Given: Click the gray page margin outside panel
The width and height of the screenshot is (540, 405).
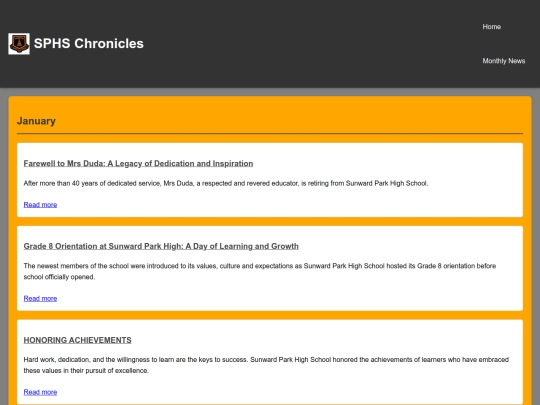Looking at the screenshot, I should [4, 241].
